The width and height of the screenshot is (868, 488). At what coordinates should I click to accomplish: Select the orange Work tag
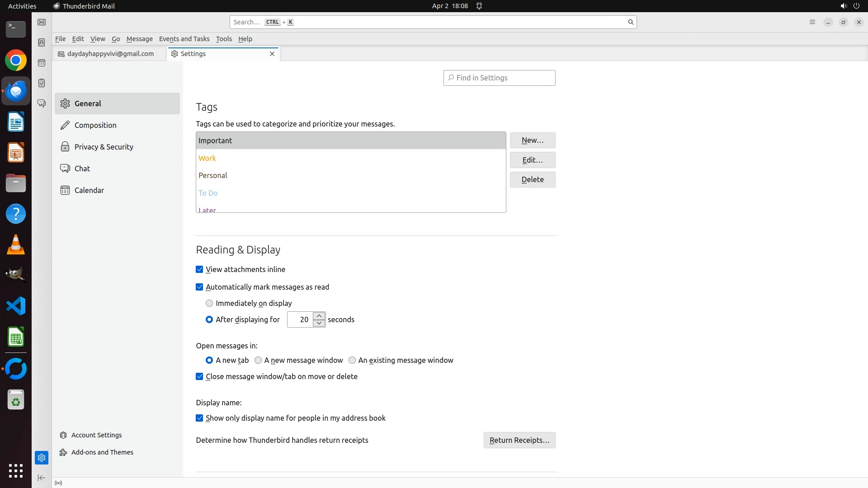coord(208,158)
